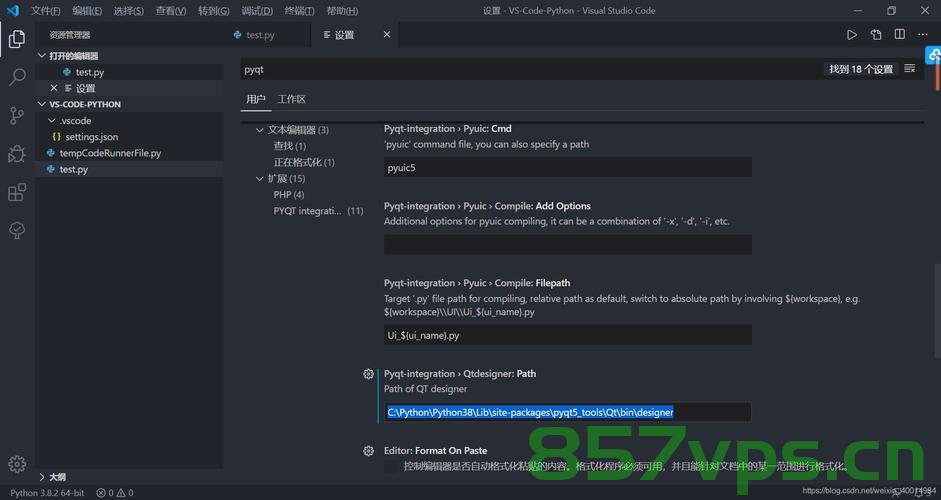This screenshot has height=500, width=941.
Task: Click the Compile Filepath input field
Action: point(568,335)
